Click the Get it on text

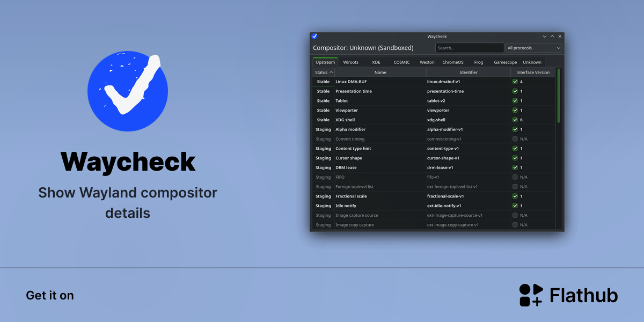click(x=50, y=296)
